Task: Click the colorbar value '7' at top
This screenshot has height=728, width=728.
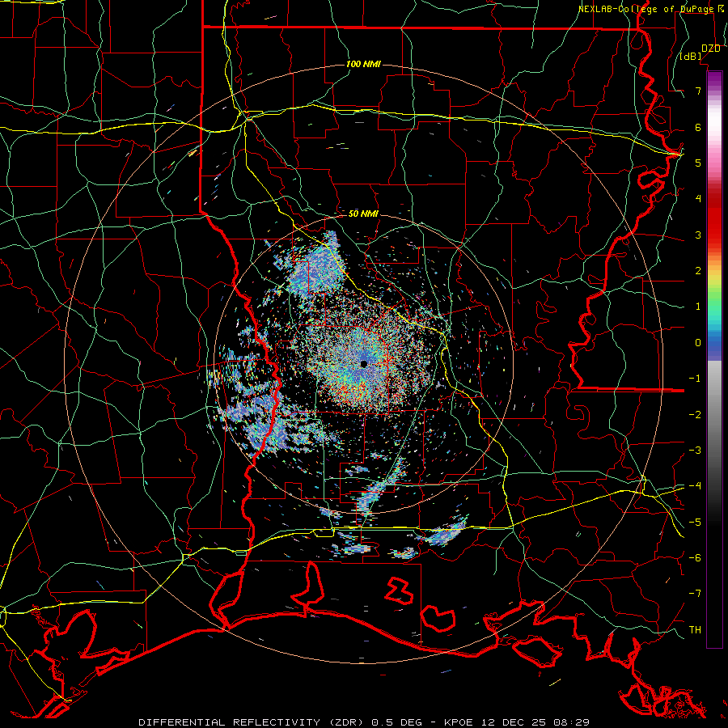Action: 698,91
